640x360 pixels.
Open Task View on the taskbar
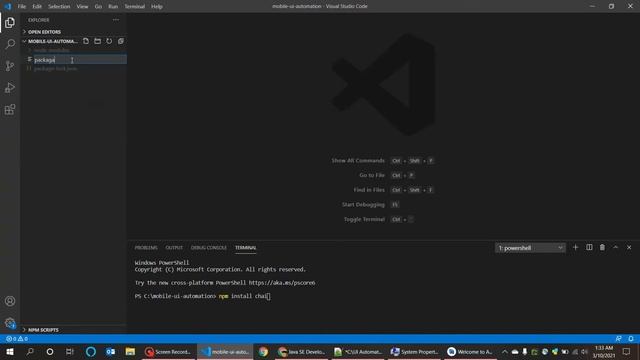pyautogui.click(x=70, y=351)
